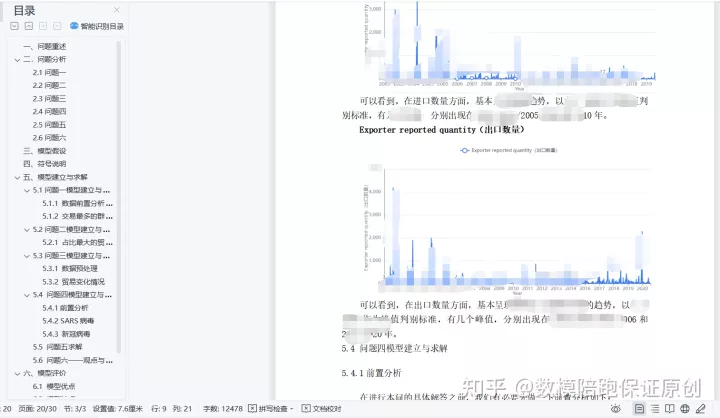
Task: Collapse the 五、模型建立与求解 section
Action: coord(17,177)
